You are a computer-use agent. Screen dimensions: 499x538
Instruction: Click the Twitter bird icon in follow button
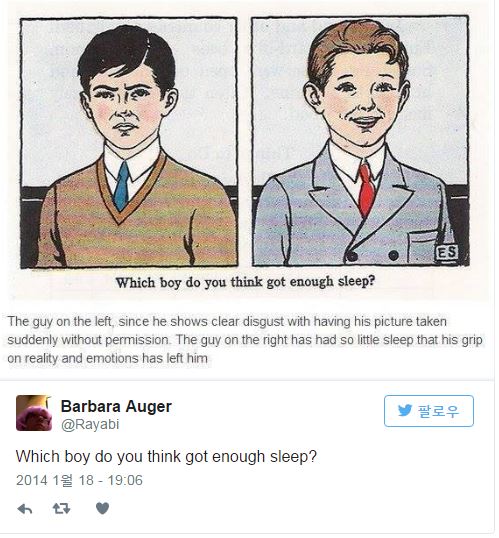pos(405,410)
